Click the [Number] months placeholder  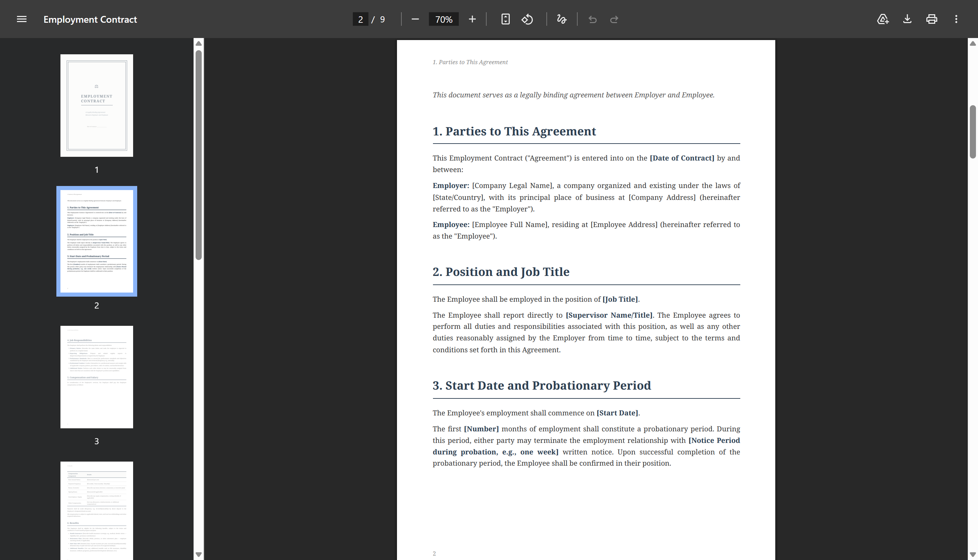pos(481,429)
